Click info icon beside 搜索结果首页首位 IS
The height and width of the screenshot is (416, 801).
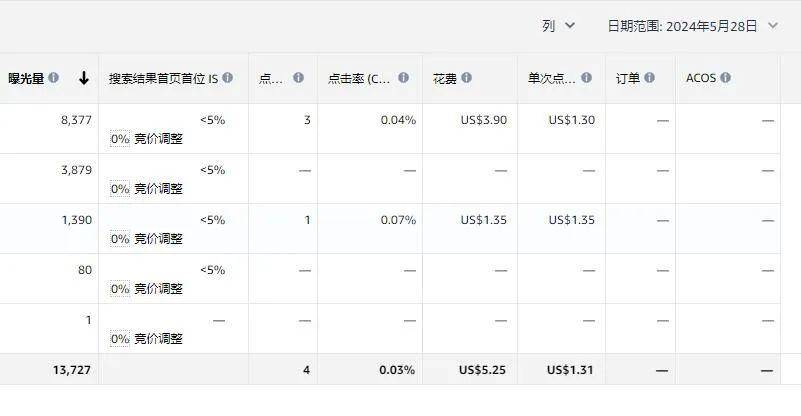point(228,78)
